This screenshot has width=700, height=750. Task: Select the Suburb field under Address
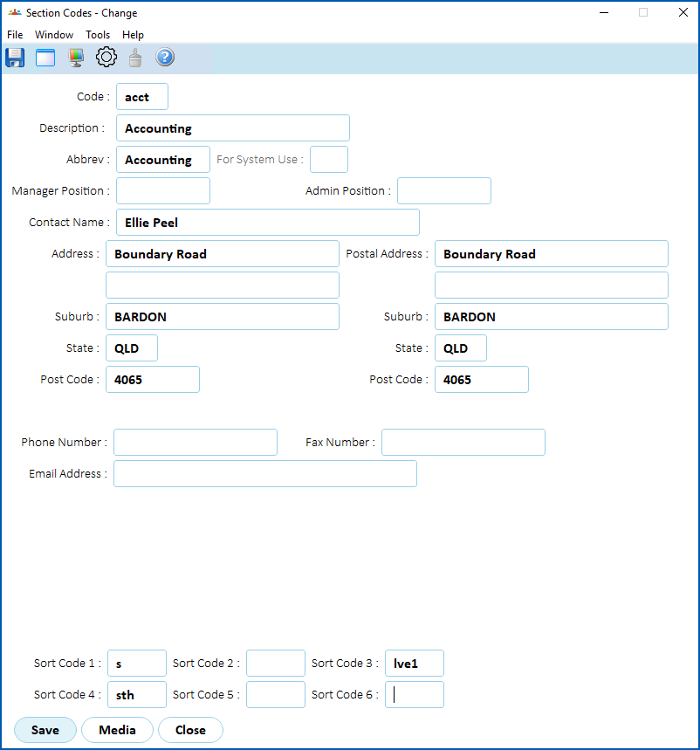coord(223,317)
